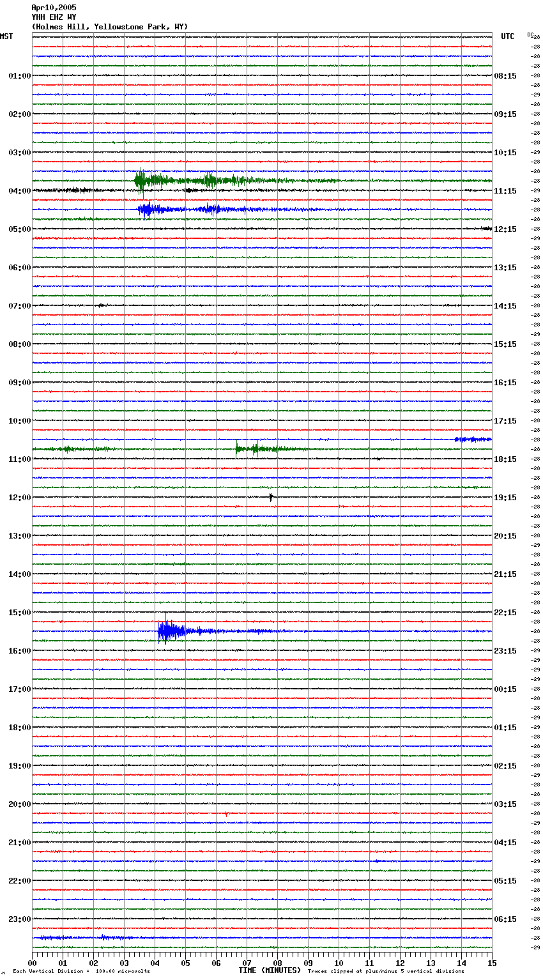Click minute 12 on the time axis

click(400, 963)
